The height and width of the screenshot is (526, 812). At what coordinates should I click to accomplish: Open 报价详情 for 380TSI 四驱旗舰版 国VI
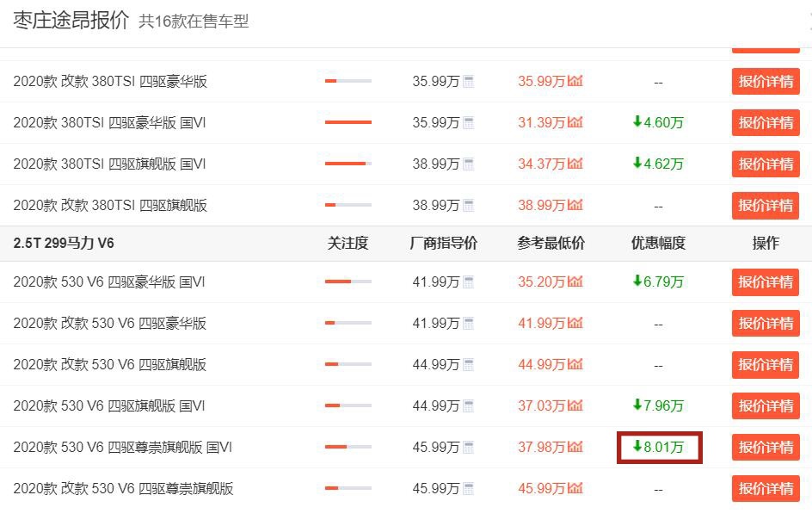(x=766, y=164)
